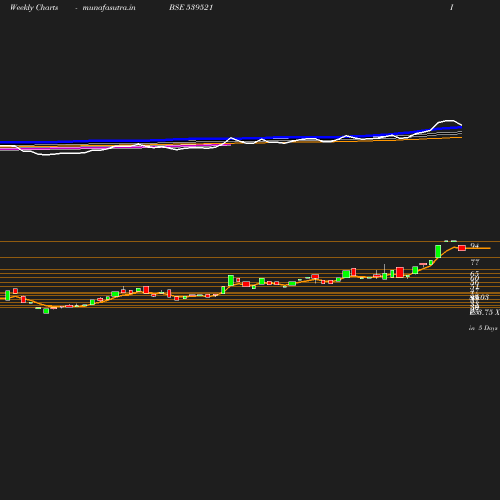Screen dimensions: 500x500
Task: Click the munafasutra.in site label
Action: click(x=109, y=8)
